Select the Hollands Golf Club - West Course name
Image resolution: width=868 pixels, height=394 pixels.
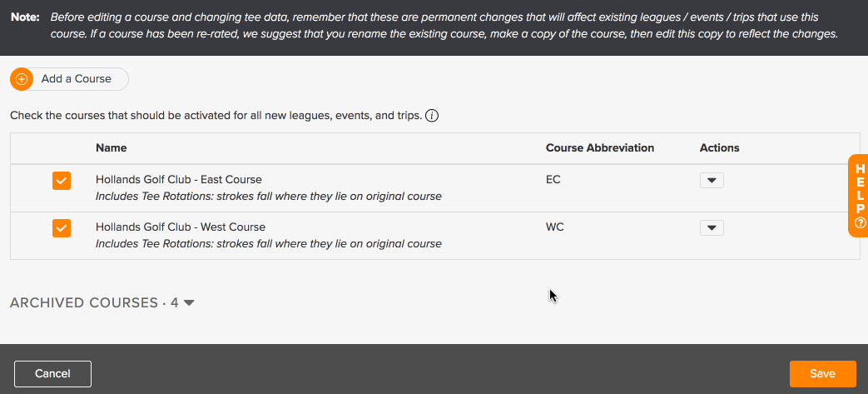[181, 227]
